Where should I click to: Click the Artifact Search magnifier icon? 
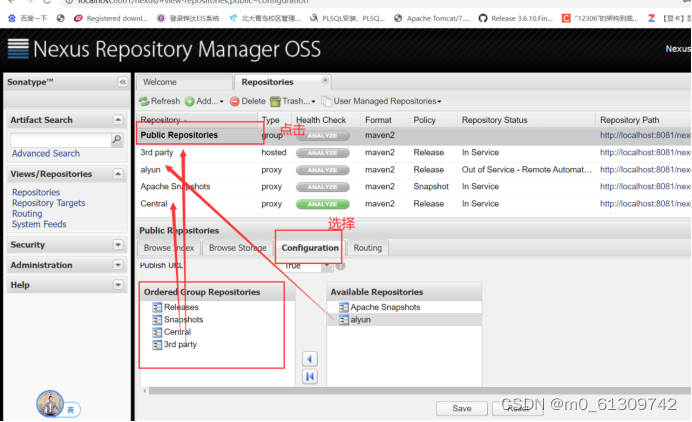[x=117, y=139]
